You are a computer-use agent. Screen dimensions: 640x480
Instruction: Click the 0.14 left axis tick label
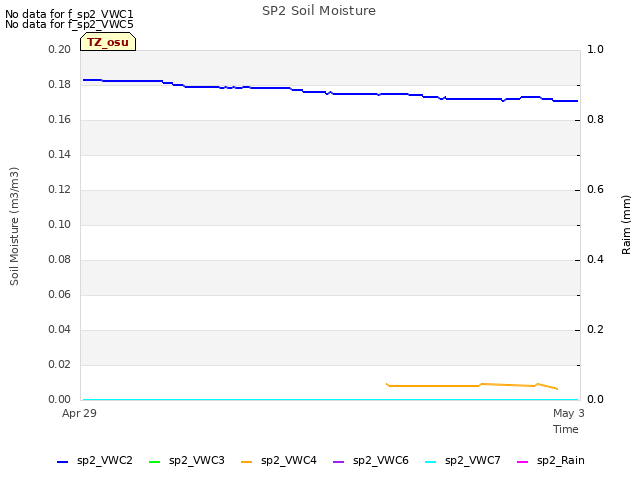click(60, 154)
